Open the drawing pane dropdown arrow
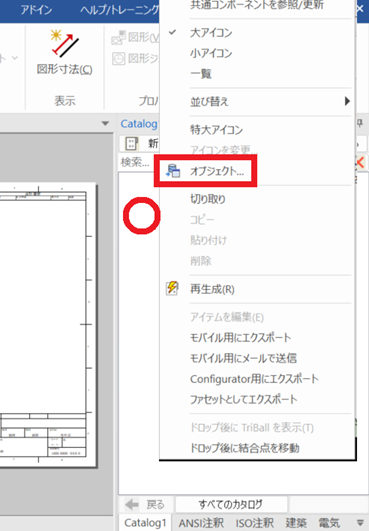The width and height of the screenshot is (369, 531). (105, 123)
